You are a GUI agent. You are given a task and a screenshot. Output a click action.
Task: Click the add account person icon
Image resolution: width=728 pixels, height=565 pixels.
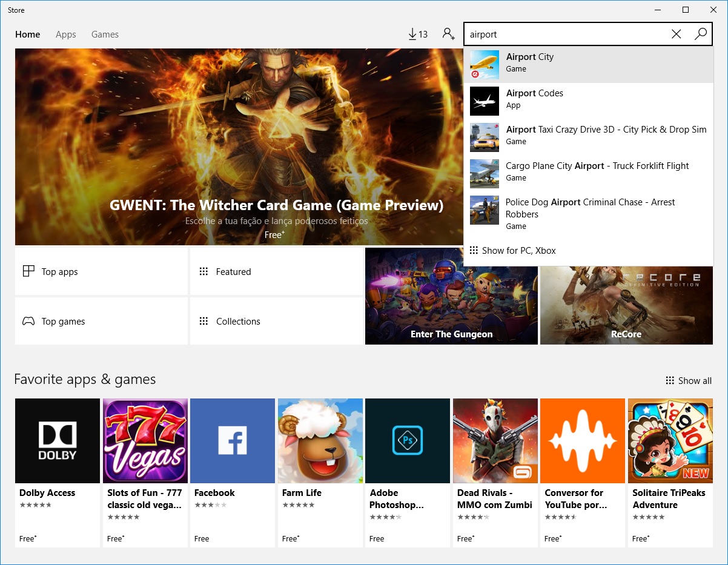coord(448,34)
